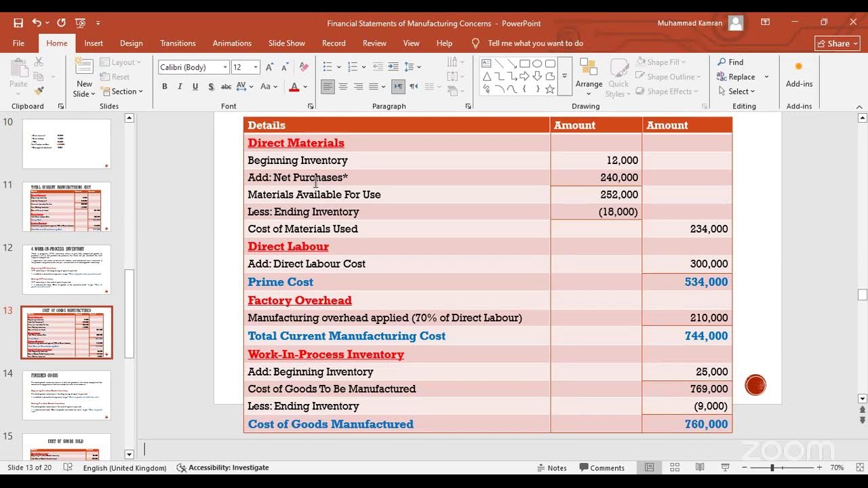
Task: Open the font size dropdown
Action: (x=256, y=67)
